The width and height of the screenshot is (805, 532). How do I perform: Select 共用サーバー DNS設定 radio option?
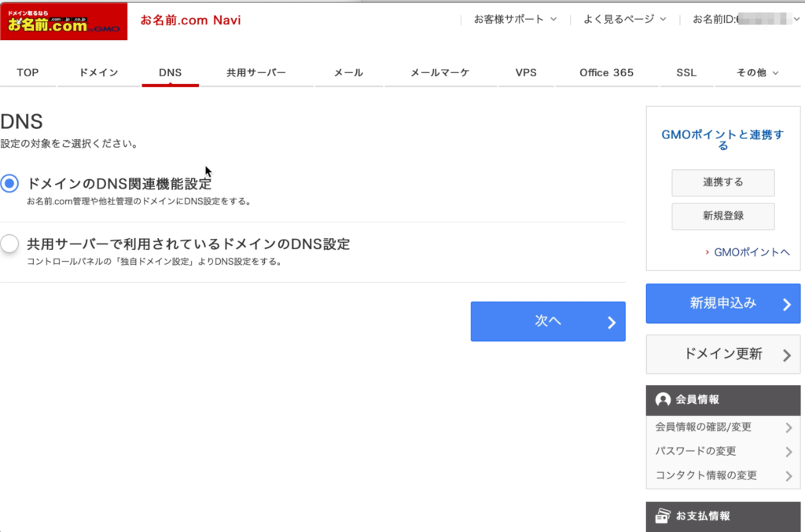click(9, 244)
